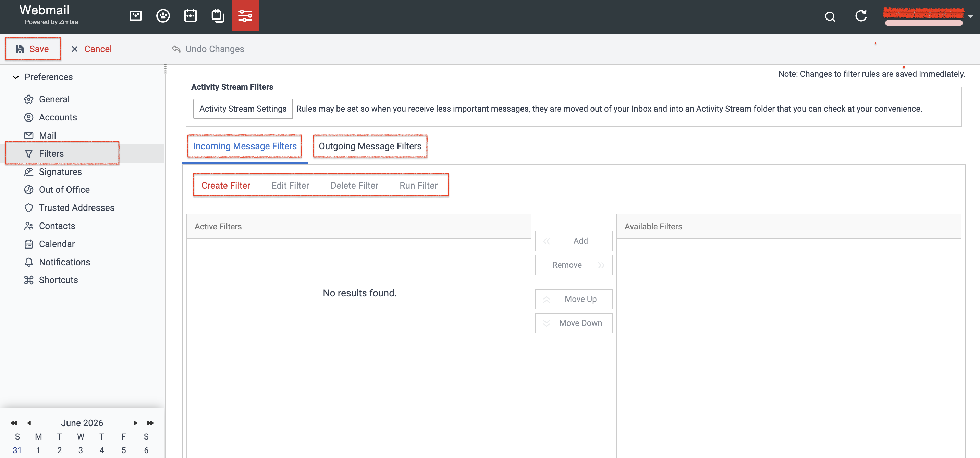
Task: Click the Out of Office icon
Action: [29, 189]
